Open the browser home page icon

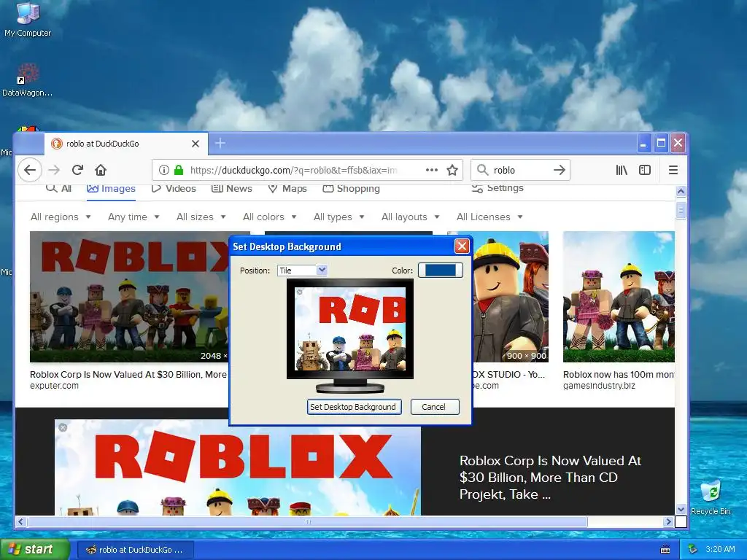(101, 170)
